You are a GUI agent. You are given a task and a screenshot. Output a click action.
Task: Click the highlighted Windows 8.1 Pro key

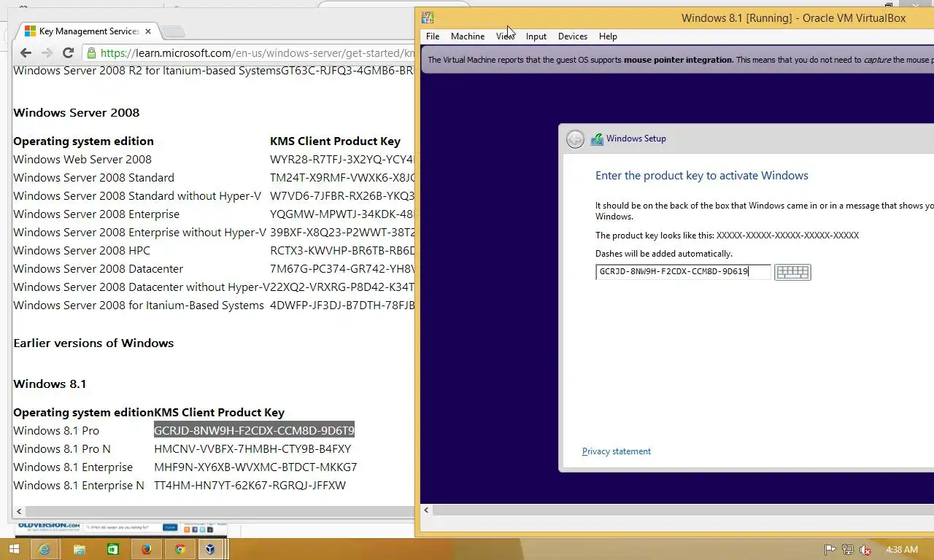[254, 430]
